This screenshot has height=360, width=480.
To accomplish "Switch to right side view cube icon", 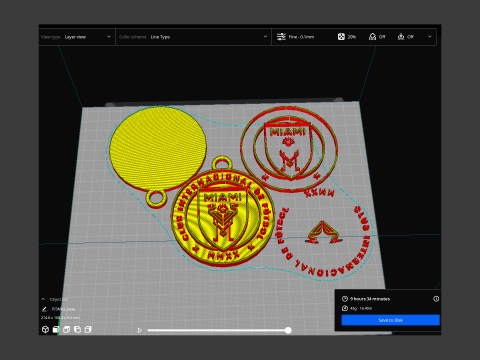I will 88,330.
